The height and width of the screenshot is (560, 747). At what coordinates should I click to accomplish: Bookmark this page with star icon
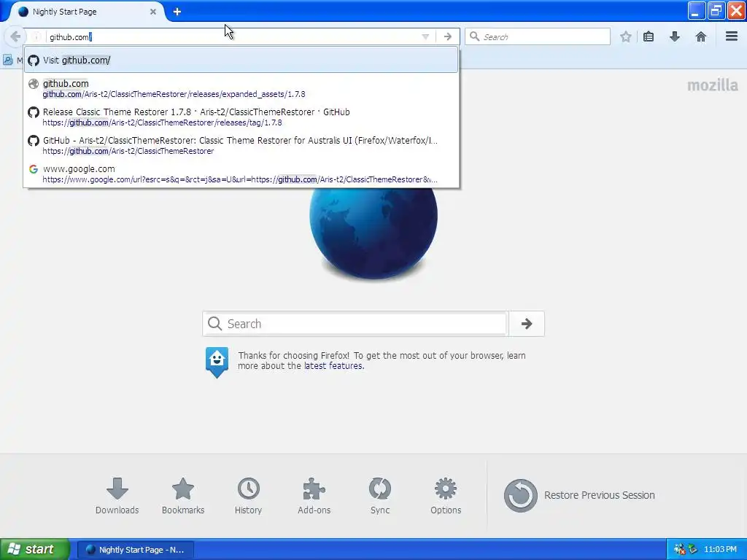[625, 36]
